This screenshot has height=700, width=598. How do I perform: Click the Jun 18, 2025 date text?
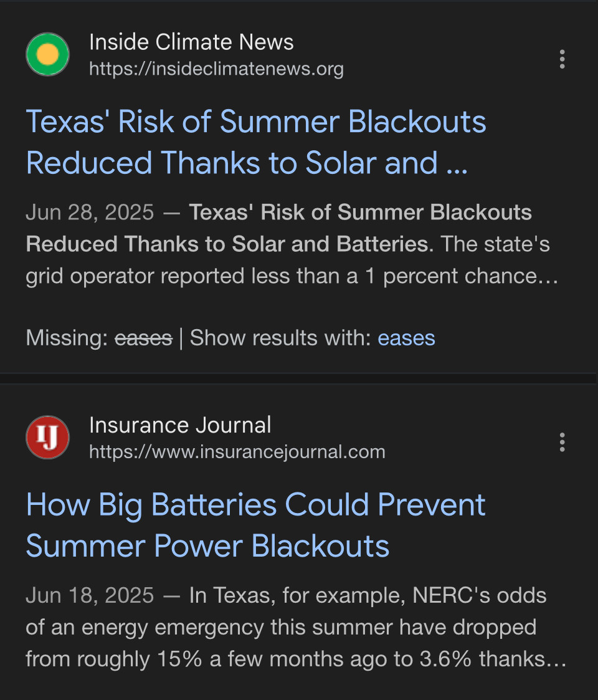click(90, 595)
